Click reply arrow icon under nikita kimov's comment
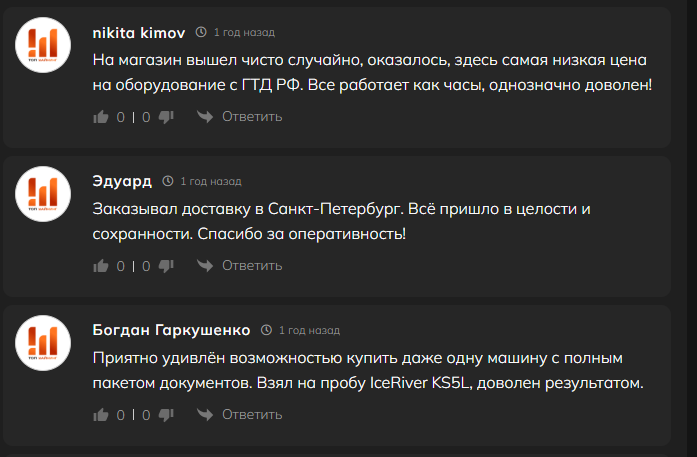The image size is (697, 457). 204,117
